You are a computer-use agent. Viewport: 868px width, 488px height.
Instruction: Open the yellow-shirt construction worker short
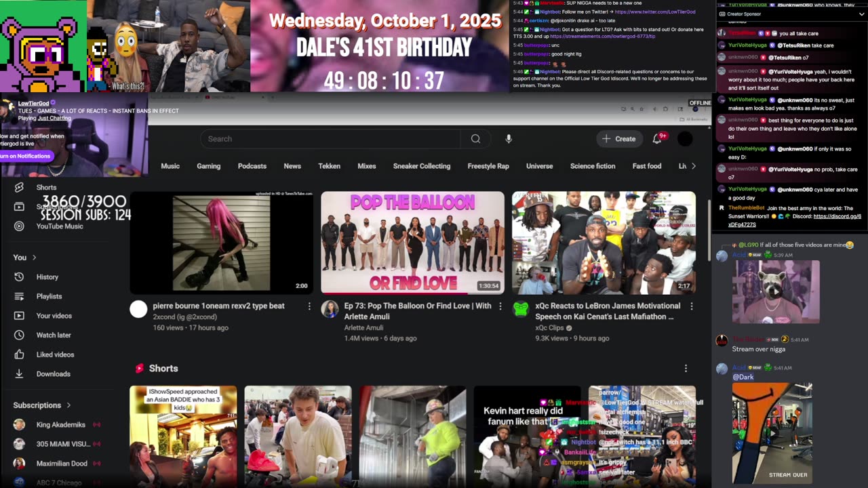[x=413, y=436]
